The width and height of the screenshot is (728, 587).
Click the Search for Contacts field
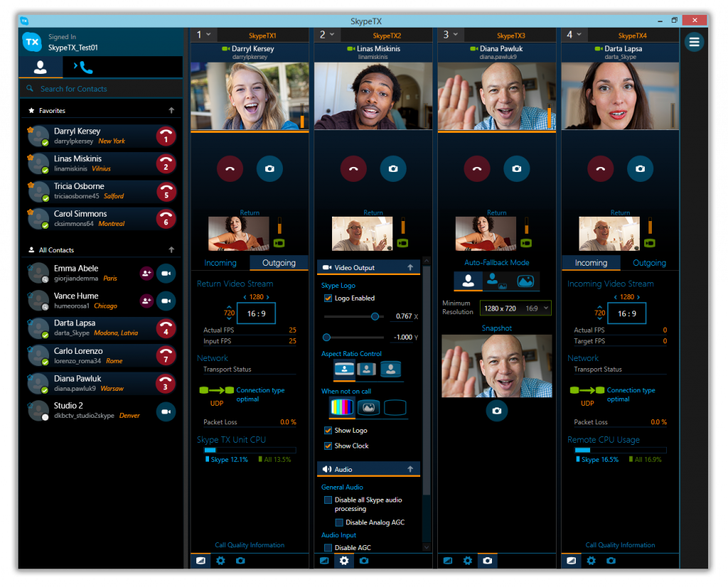click(101, 89)
